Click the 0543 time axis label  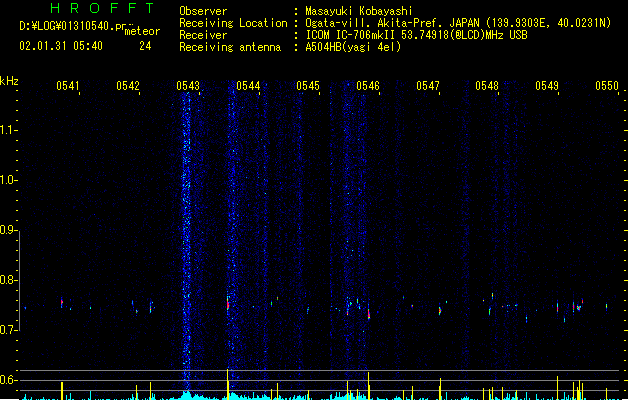click(188, 86)
